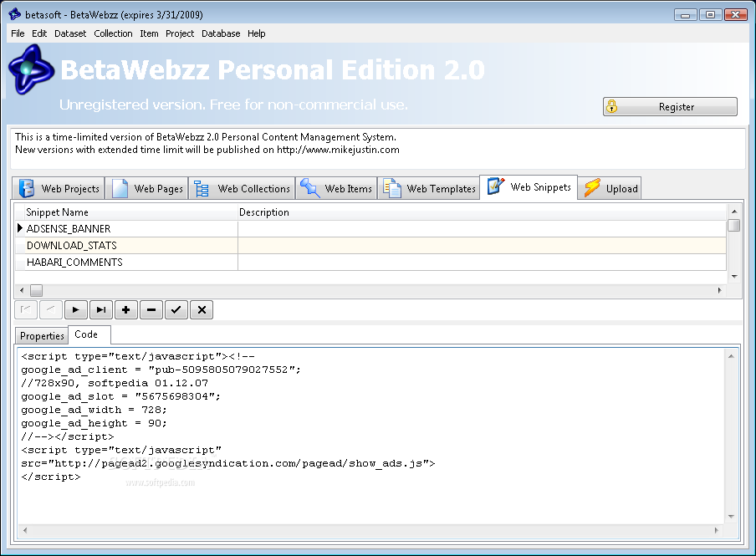
Task: Switch to Web Items tab
Action: point(336,188)
